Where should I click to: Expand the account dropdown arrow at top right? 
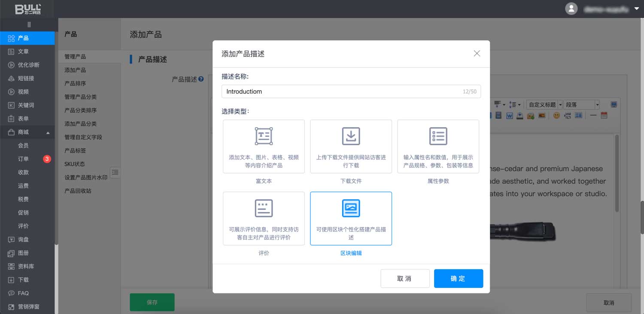tap(636, 9)
